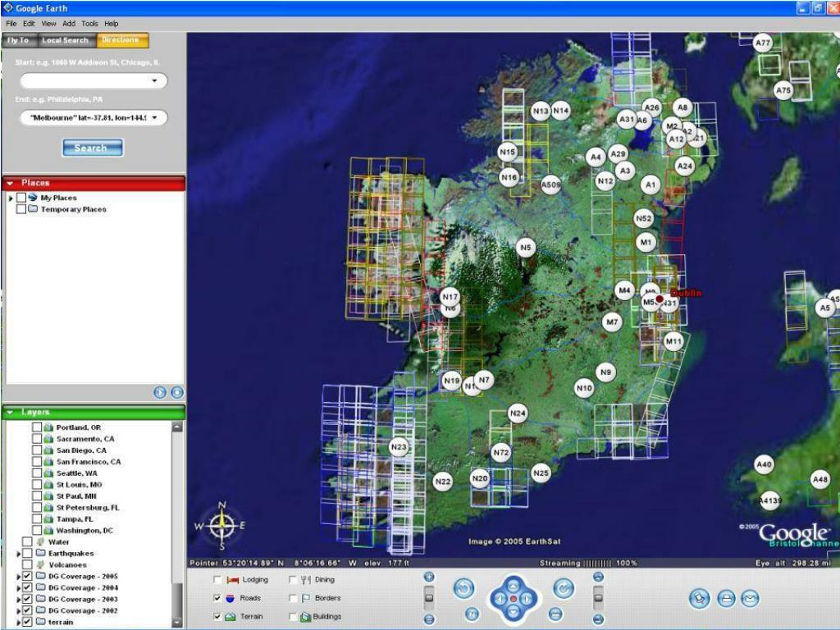Collapse the Places panel
The width and height of the screenshot is (840, 630).
click(x=10, y=183)
